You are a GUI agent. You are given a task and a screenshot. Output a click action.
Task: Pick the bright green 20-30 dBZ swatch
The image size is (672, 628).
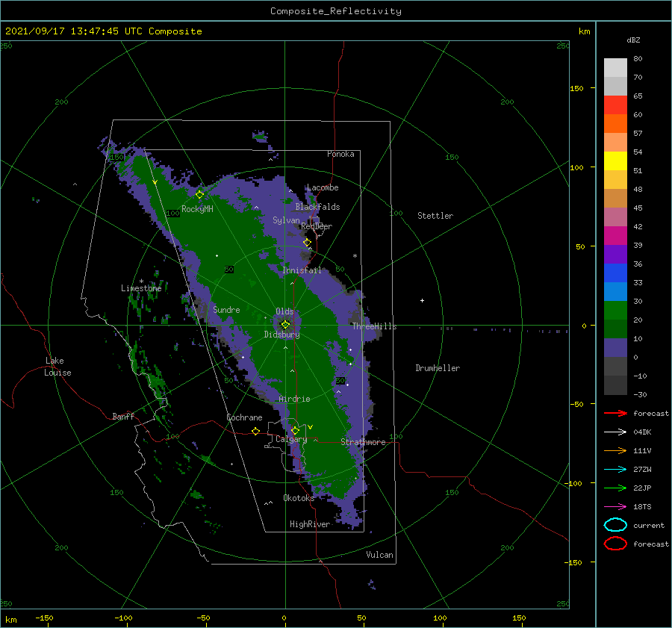pyautogui.click(x=615, y=310)
